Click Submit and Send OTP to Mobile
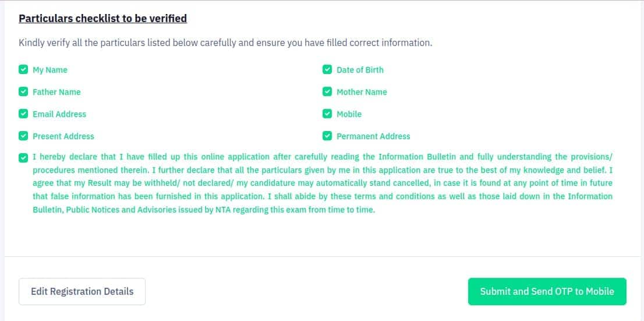Image resolution: width=644 pixels, height=321 pixels. pyautogui.click(x=547, y=291)
